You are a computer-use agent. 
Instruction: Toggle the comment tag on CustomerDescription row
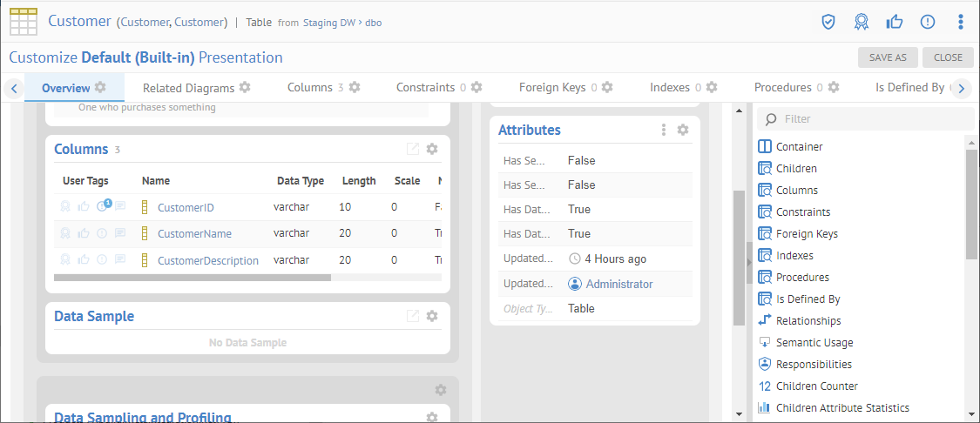[120, 260]
